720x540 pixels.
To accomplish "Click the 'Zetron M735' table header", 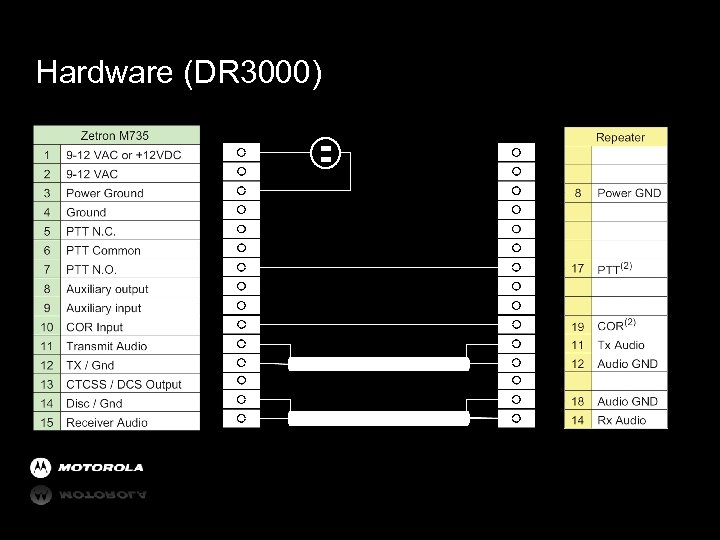I will (x=117, y=135).
